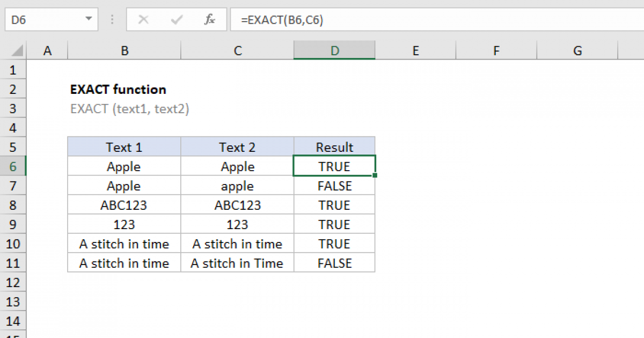Select row 6 header

click(x=13, y=166)
